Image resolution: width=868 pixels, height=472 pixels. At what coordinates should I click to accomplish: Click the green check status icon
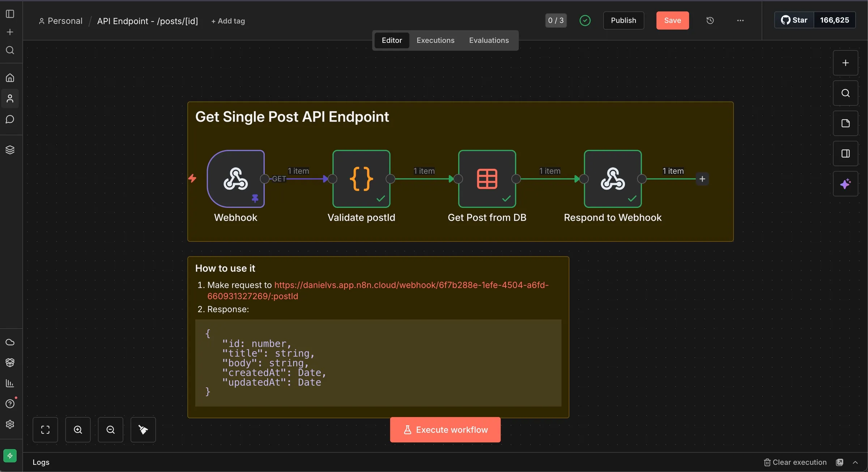[x=585, y=20]
